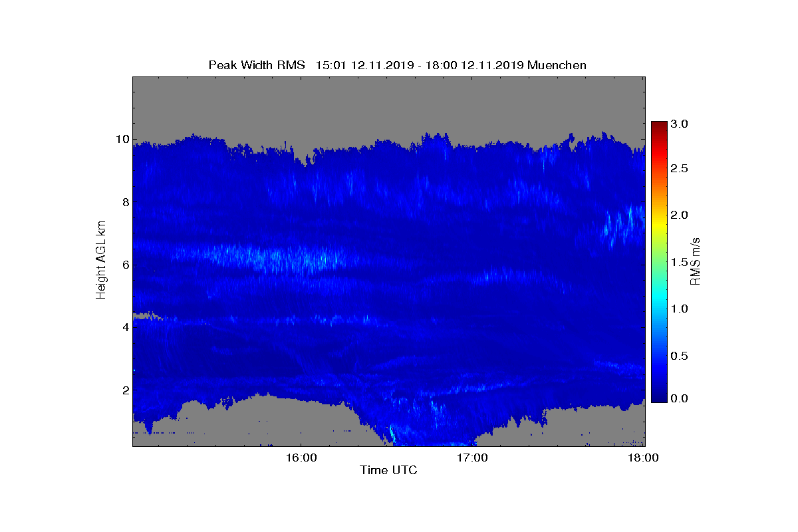Click the height tick label '6'
The height and width of the screenshot is (532, 798).
point(124,265)
